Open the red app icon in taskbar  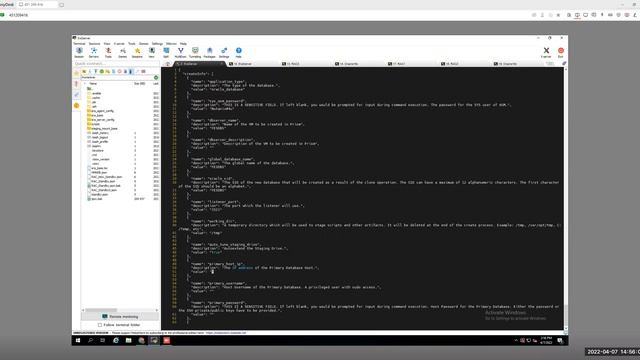coord(167,340)
